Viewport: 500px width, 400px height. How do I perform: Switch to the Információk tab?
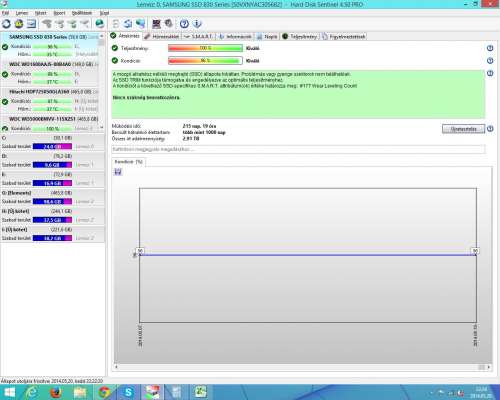pyautogui.click(x=235, y=36)
